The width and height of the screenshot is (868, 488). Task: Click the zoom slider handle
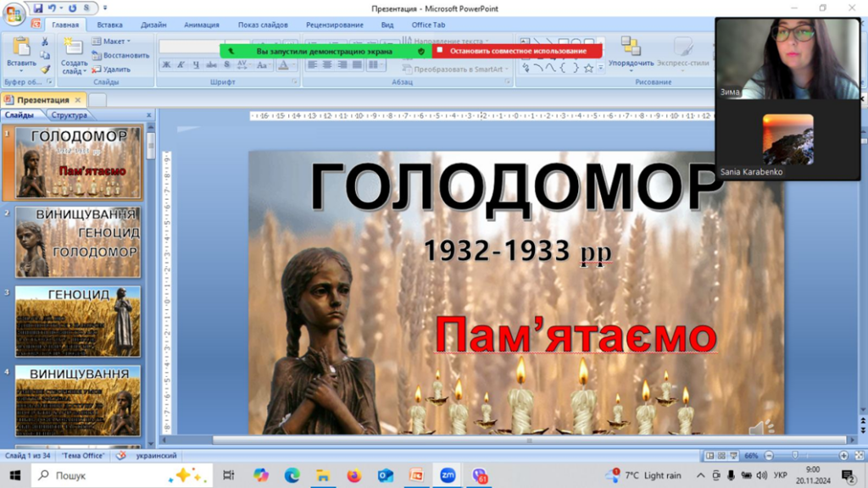795,455
